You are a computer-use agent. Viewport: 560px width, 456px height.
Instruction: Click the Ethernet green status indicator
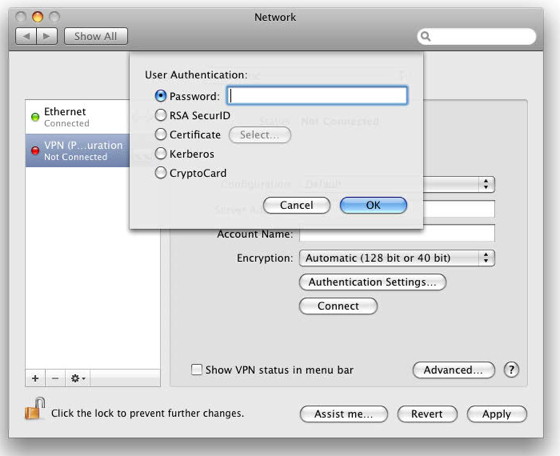point(35,117)
